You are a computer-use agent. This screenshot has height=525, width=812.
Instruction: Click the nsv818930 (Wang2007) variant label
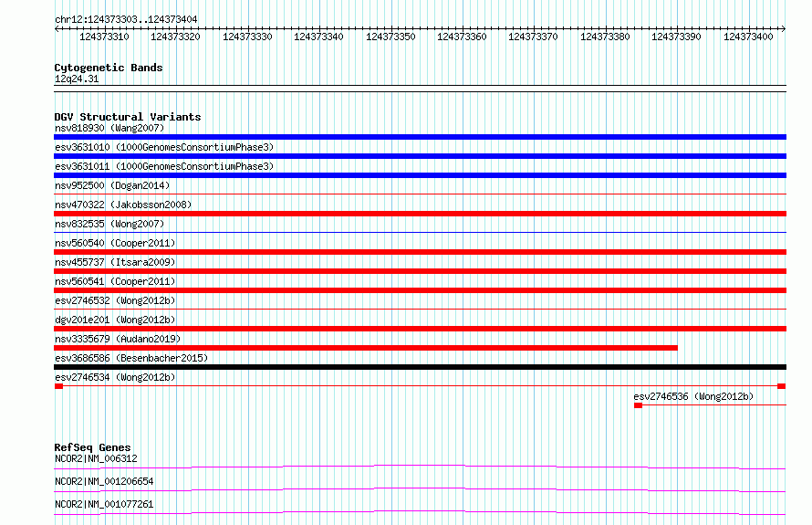pos(109,128)
